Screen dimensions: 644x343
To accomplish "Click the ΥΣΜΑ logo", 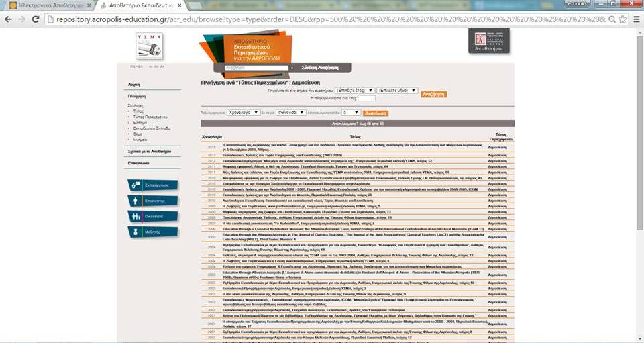I will 150,46.
